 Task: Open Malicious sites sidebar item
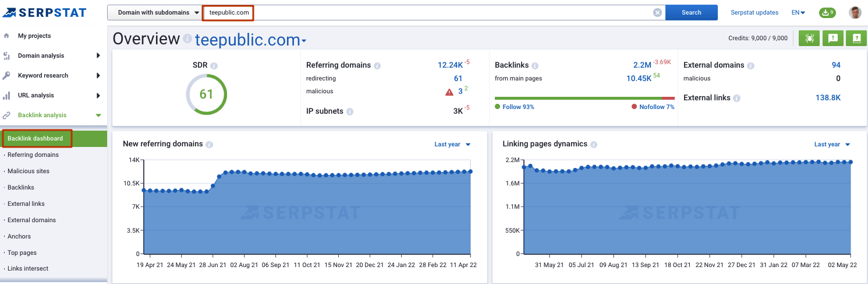[29, 171]
